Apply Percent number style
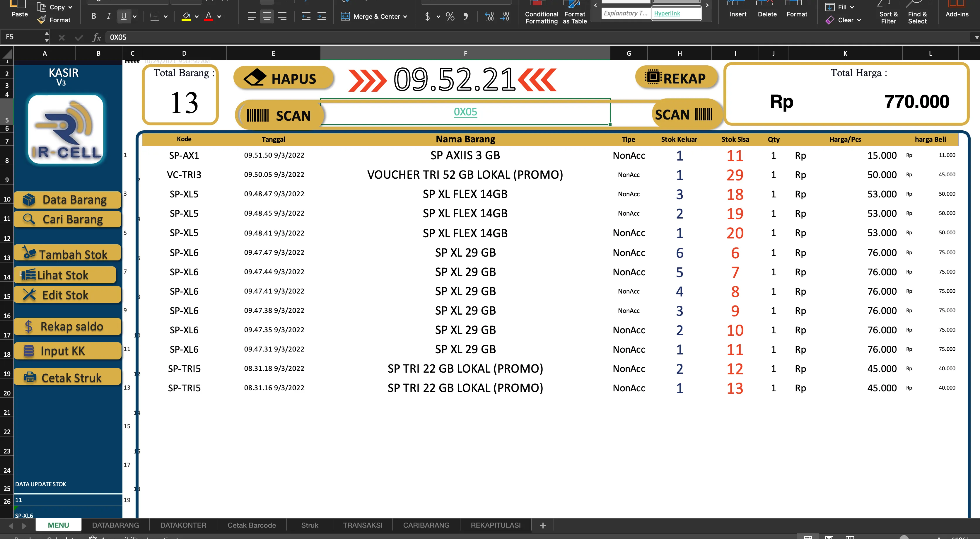980x539 pixels. (450, 16)
